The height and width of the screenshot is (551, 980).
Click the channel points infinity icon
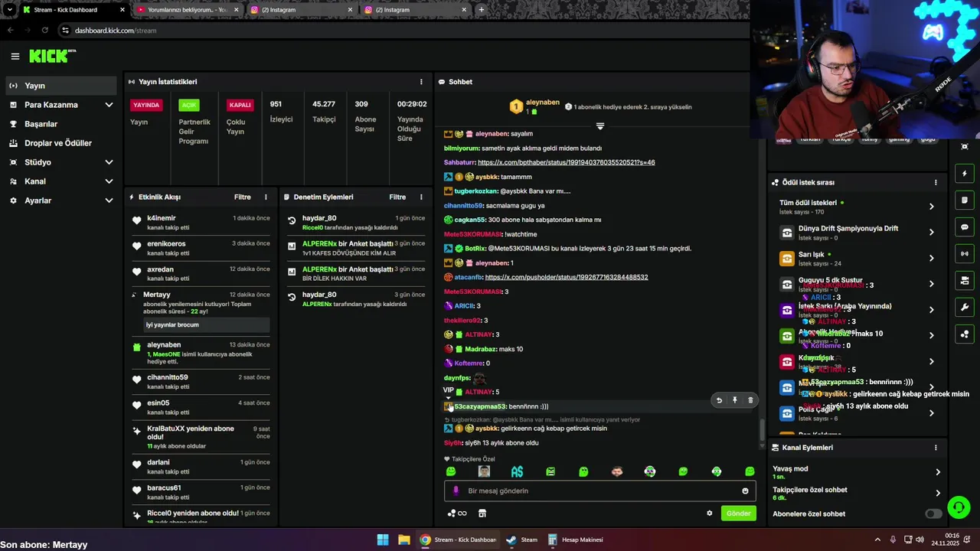coord(456,514)
